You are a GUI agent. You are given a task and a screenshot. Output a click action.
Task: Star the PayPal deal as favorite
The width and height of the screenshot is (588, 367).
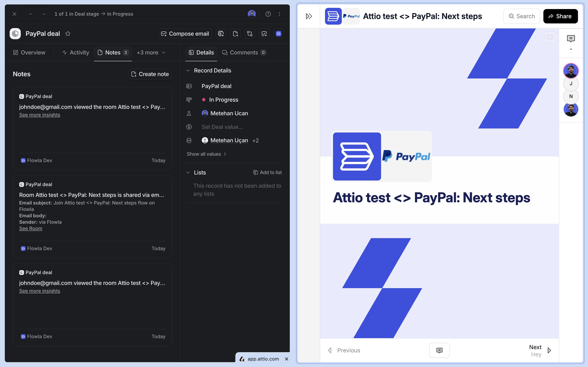pos(68,34)
